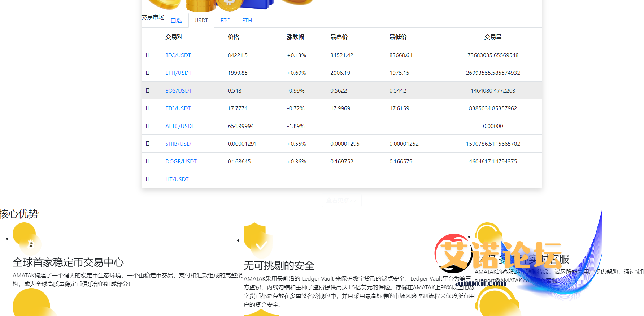Select the USDT market tab

tap(201, 20)
